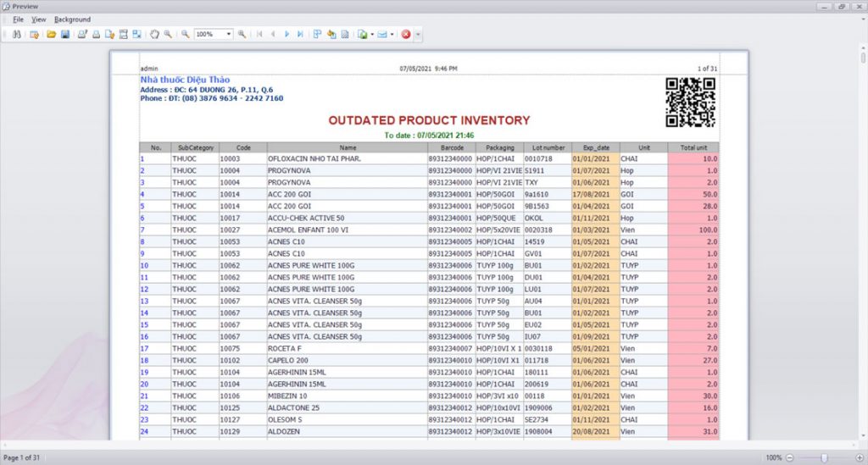Click the Zoom Out toolbar icon
The width and height of the screenshot is (868, 465).
[186, 34]
